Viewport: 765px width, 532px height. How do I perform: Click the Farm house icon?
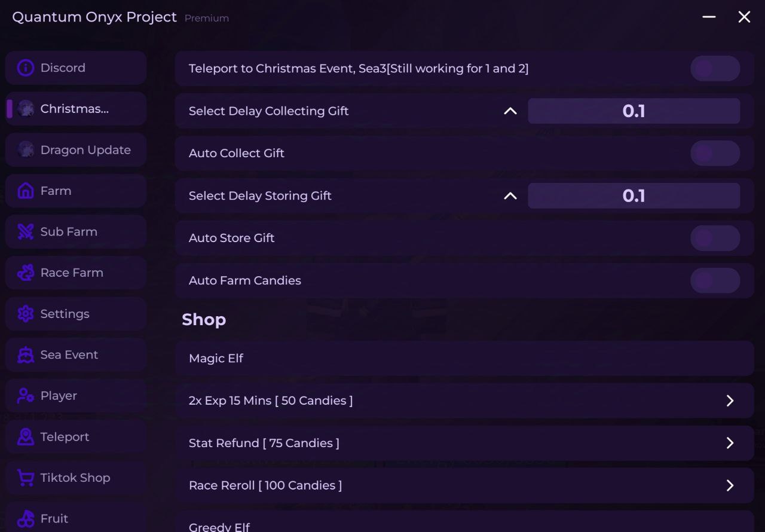point(26,191)
